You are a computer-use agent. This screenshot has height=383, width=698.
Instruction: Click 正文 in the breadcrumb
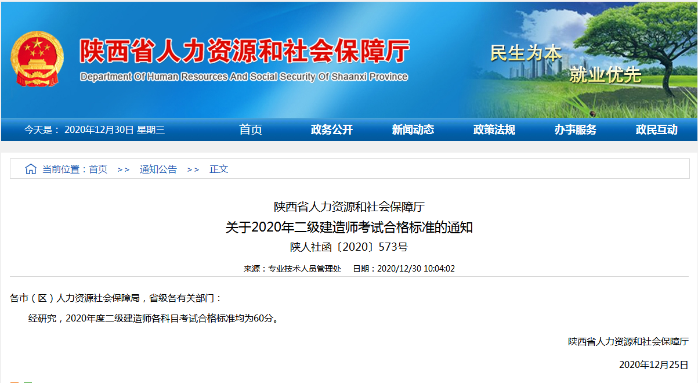(x=219, y=169)
